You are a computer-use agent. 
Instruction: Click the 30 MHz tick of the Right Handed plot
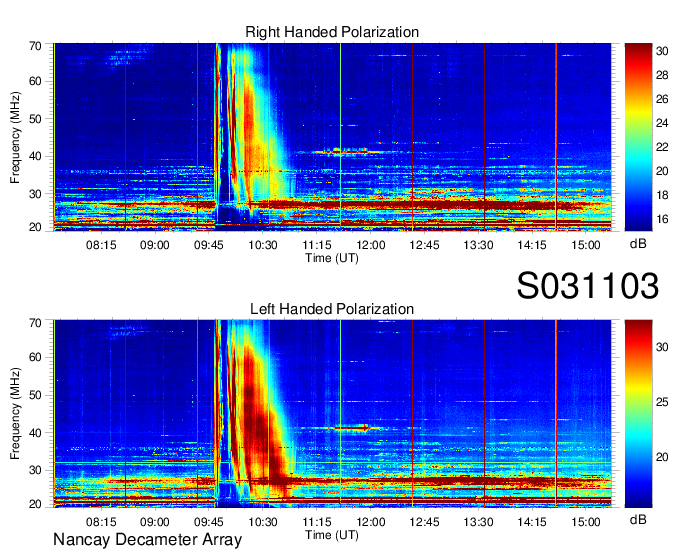(36, 194)
